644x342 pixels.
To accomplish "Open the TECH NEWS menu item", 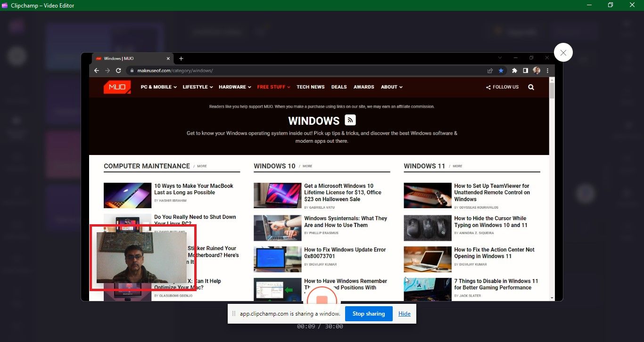I will click(x=310, y=87).
